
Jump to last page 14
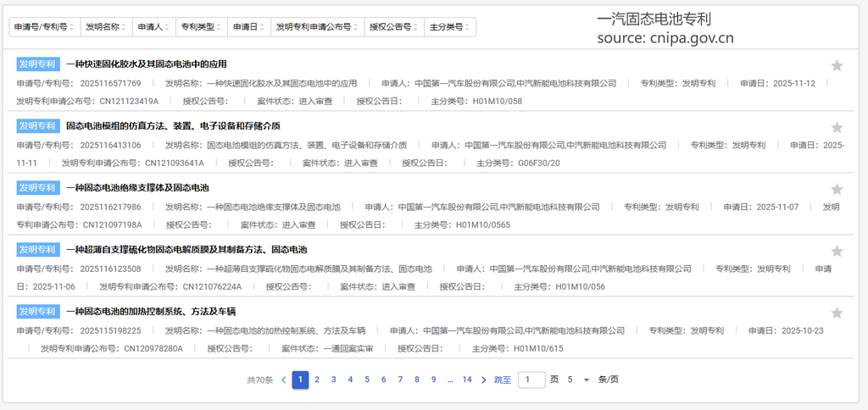[467, 380]
